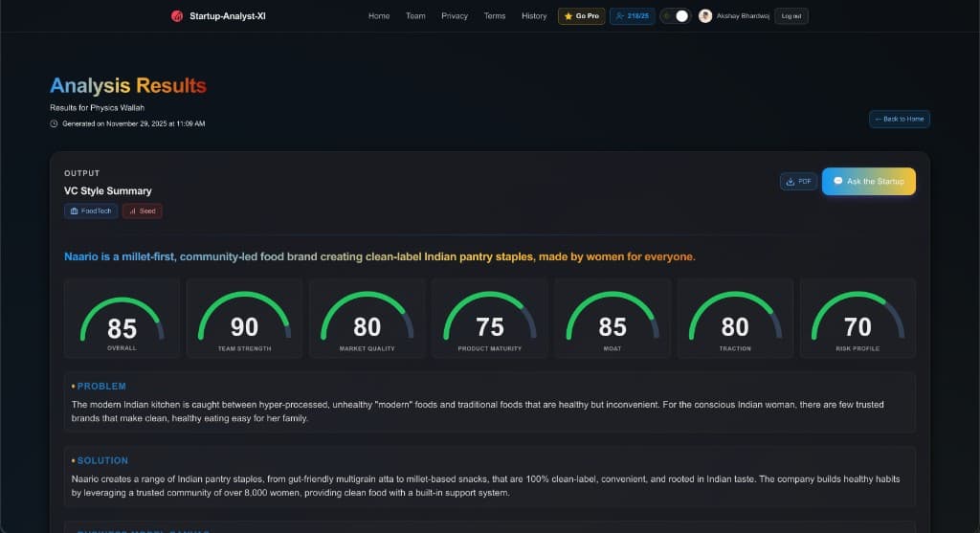This screenshot has height=533, width=980.
Task: Open the Home nav link
Action: 379,16
